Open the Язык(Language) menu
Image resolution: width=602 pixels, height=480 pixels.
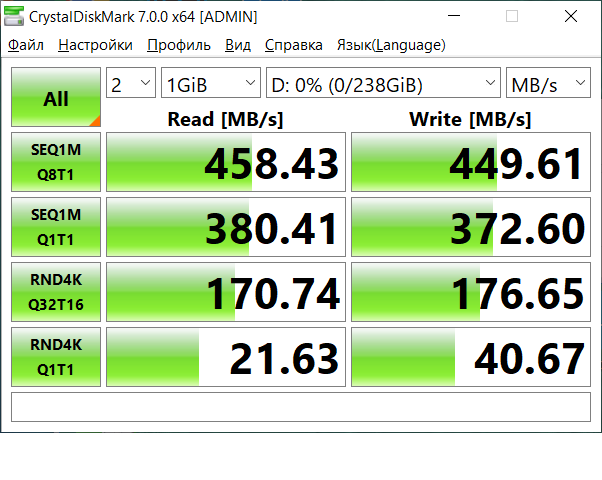391,45
